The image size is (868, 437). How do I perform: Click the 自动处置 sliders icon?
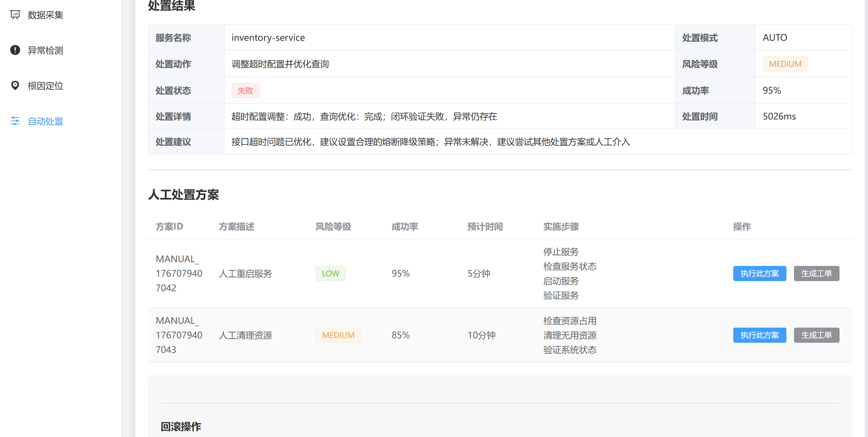pyautogui.click(x=15, y=121)
